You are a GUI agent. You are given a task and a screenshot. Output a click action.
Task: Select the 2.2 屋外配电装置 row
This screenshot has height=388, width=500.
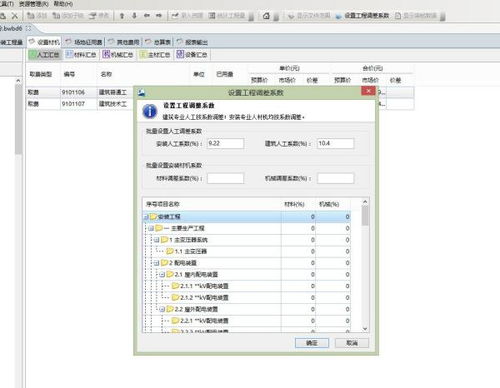(247, 309)
